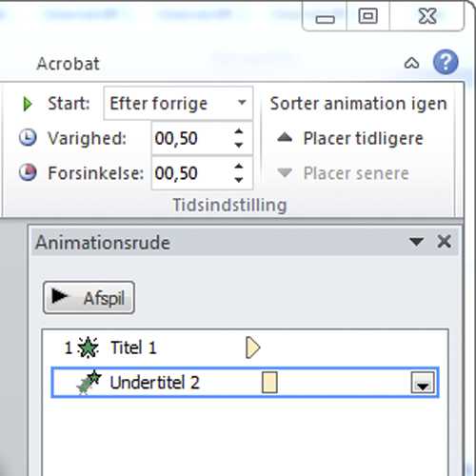Increase Varighed with the up stepper arrow
The width and height of the screenshot is (476, 476).
click(239, 131)
